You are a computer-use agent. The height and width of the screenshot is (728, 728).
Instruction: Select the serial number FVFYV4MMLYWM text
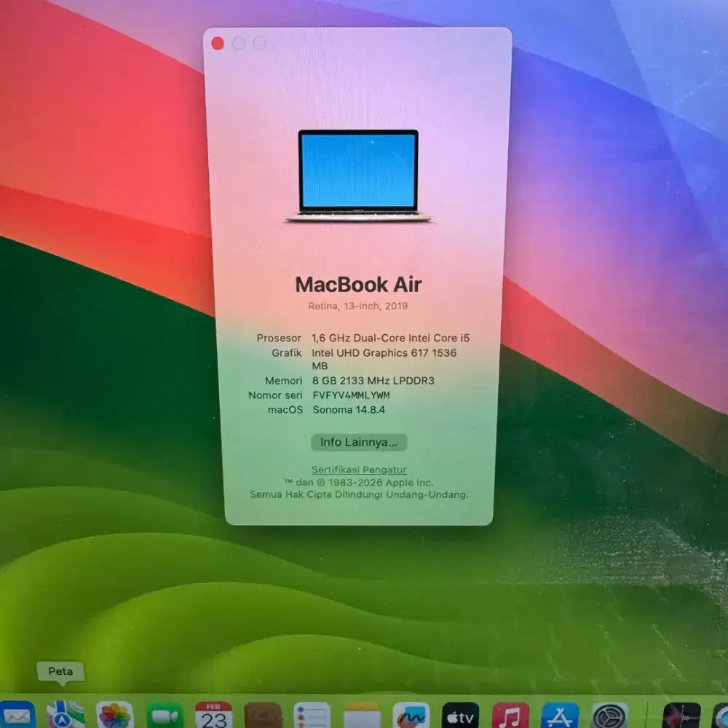350,395
